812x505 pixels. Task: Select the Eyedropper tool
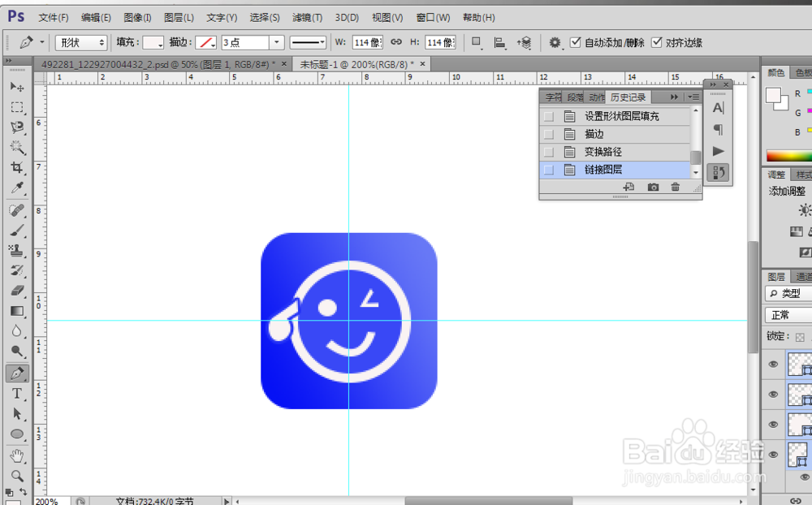pyautogui.click(x=17, y=188)
